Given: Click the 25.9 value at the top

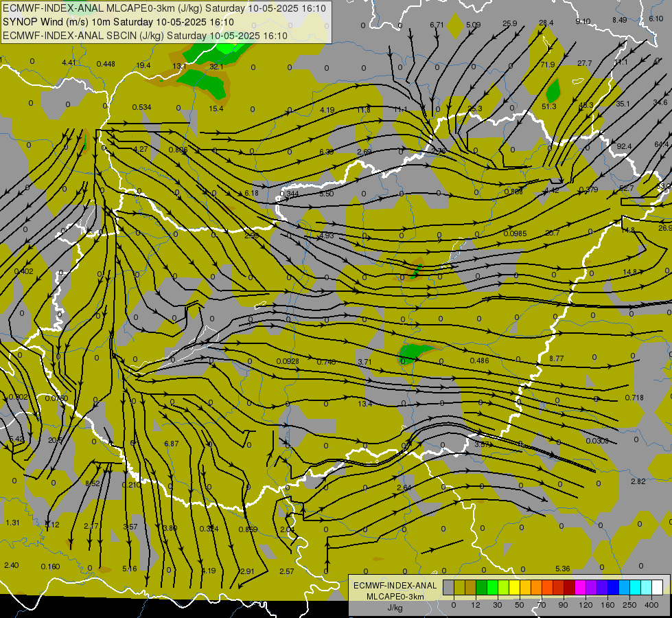Looking at the screenshot, I should pos(509,23).
